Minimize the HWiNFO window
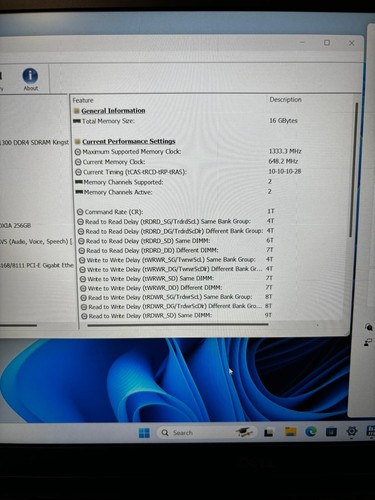The height and width of the screenshot is (500, 375). pos(302,42)
